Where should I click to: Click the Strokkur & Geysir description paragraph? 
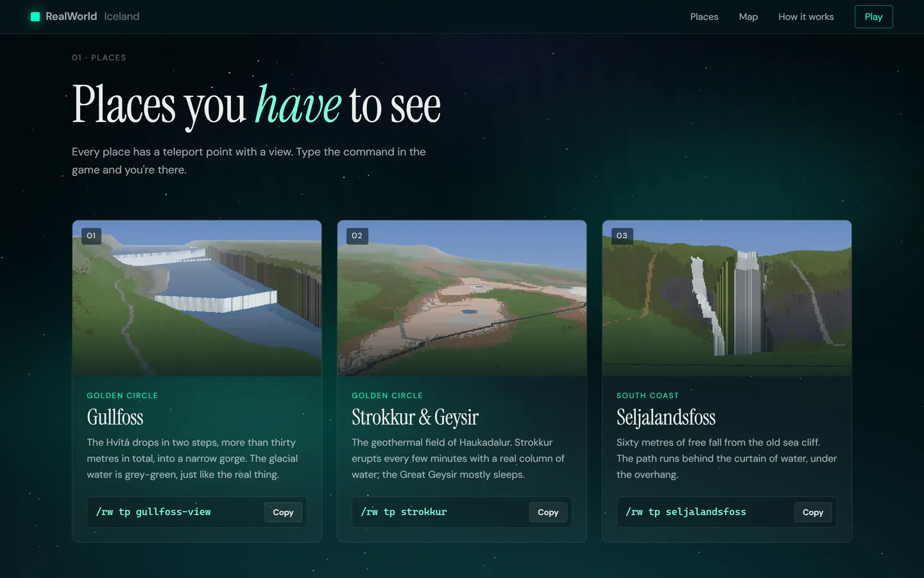tap(458, 459)
